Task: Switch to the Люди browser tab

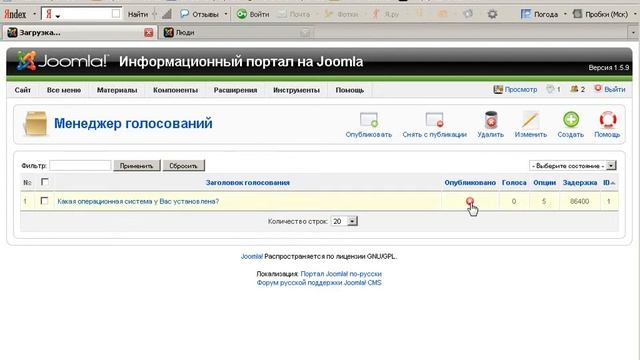Action: tap(237, 33)
